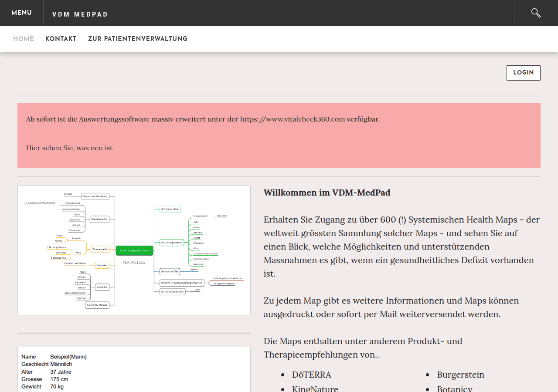
Task: Select the 'Willkommen im VDM-MedPad' heading
Action: pos(327,193)
